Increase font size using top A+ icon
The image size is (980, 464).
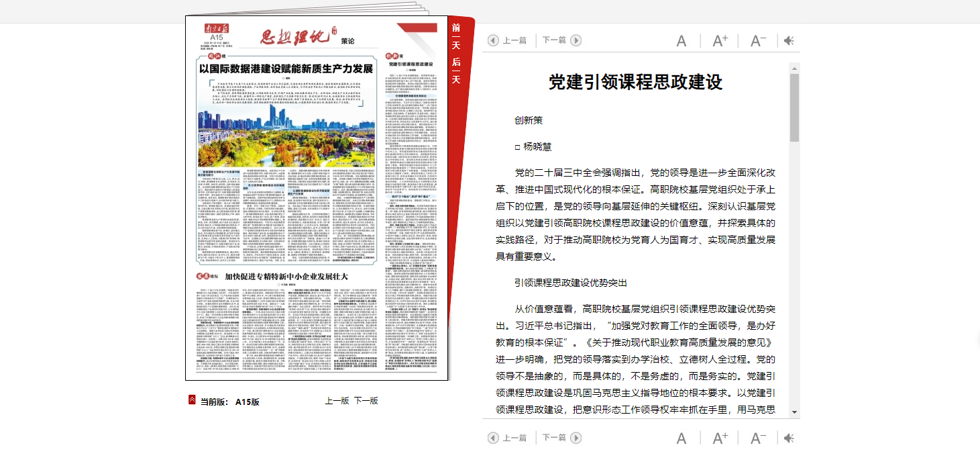(720, 41)
